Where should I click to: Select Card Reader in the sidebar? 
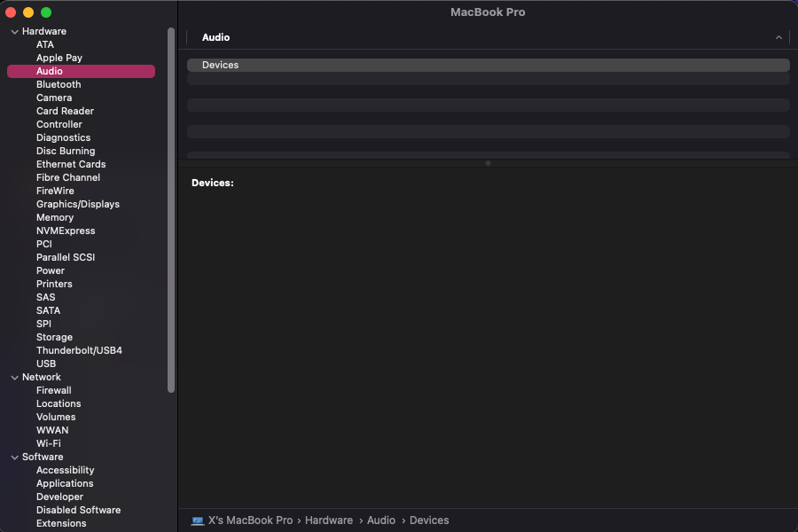click(x=65, y=111)
